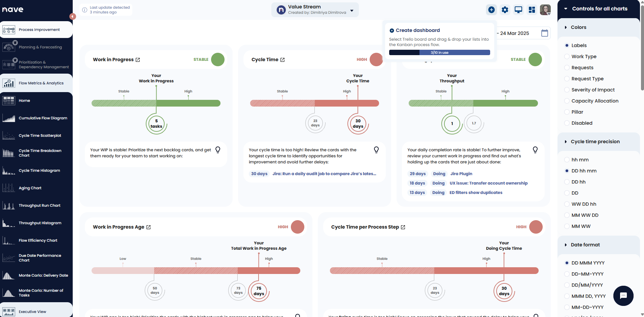Image resolution: width=644 pixels, height=317 pixels.
Task: Select the Labels radio button
Action: click(567, 45)
